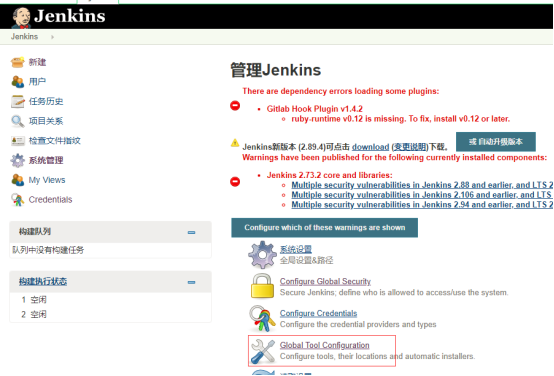The image size is (554, 376).
Task: Click Configure which of these warnings are shown
Action: click(x=325, y=228)
